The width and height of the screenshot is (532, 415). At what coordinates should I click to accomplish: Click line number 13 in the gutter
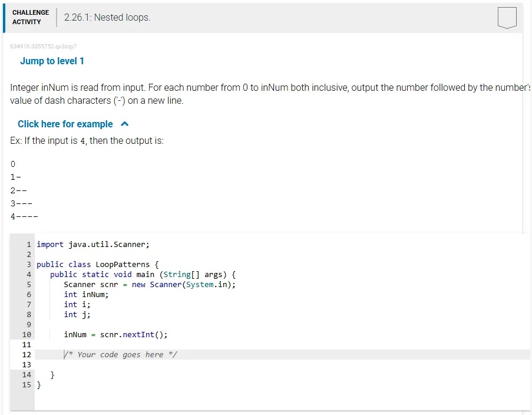tap(27, 365)
